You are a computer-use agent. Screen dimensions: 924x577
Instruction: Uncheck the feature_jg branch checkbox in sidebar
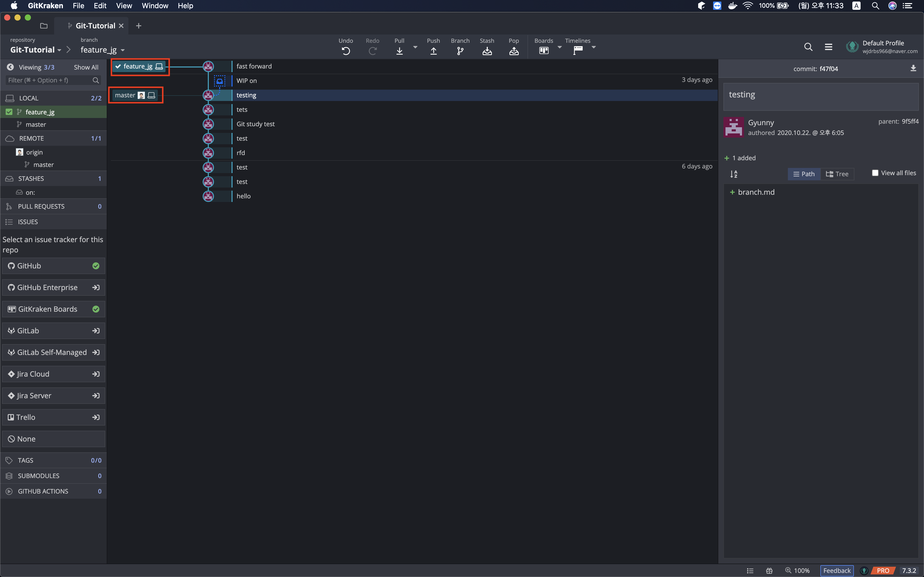pyautogui.click(x=9, y=112)
